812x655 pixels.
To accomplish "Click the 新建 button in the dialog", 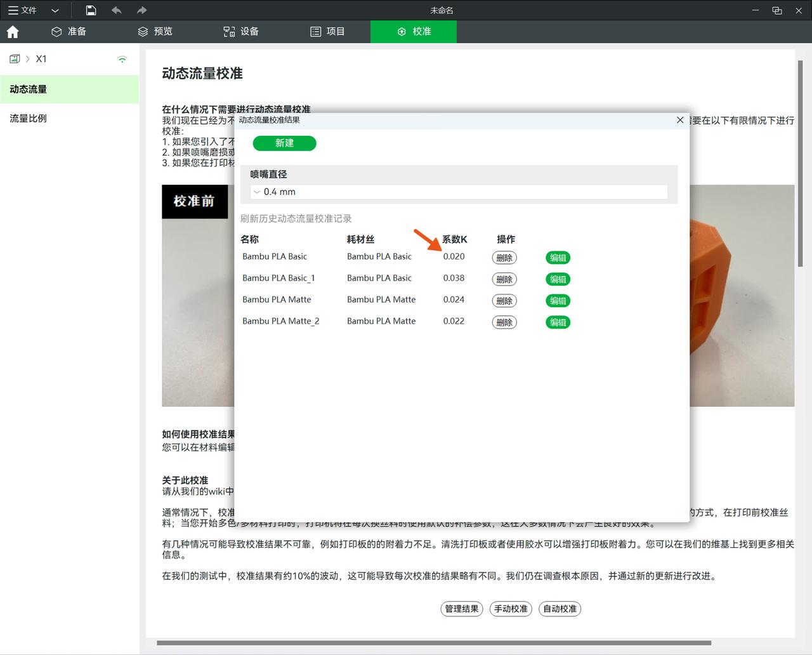I will (x=284, y=143).
